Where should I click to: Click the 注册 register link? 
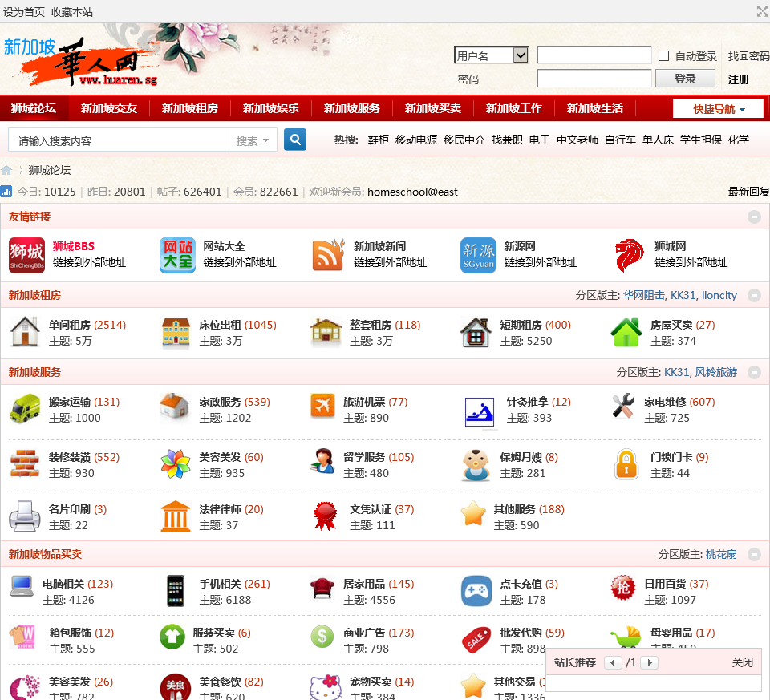click(x=738, y=79)
